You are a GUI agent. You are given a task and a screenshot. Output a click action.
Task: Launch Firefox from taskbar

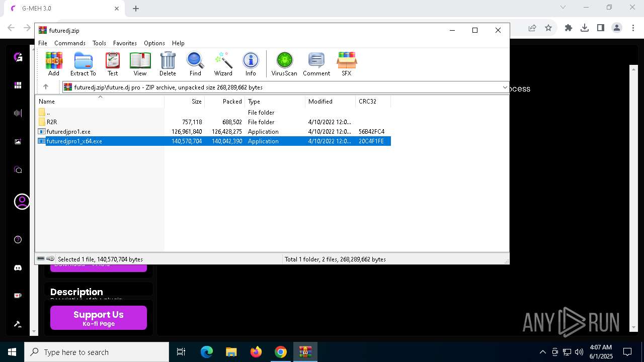pyautogui.click(x=256, y=352)
